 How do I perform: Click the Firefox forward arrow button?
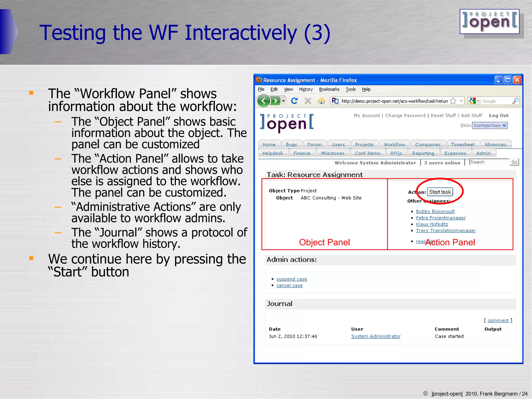pyautogui.click(x=275, y=101)
